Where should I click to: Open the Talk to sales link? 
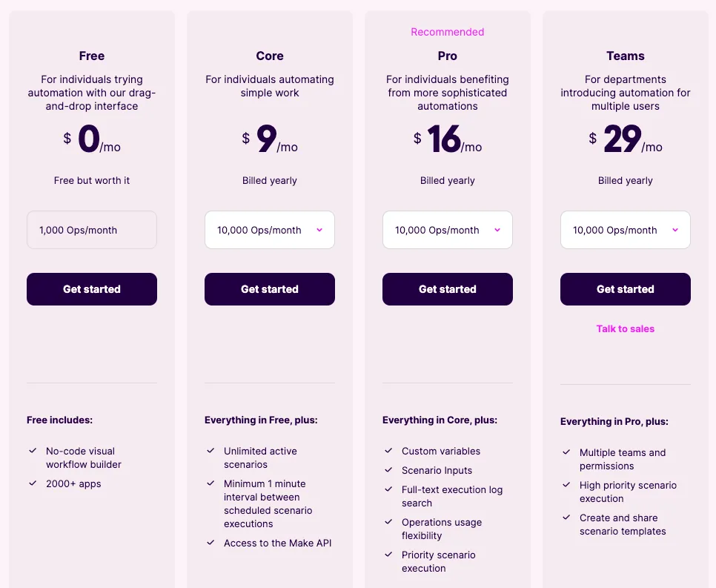626,328
